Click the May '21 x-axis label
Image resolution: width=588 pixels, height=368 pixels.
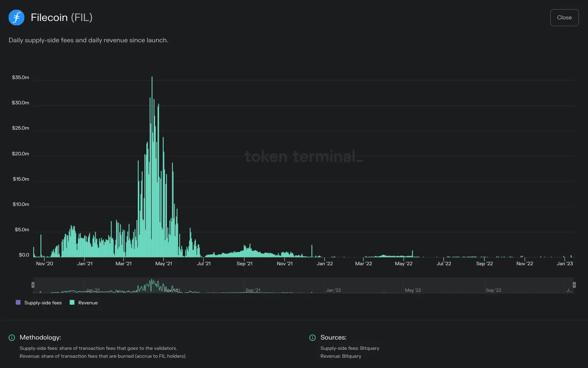(164, 264)
